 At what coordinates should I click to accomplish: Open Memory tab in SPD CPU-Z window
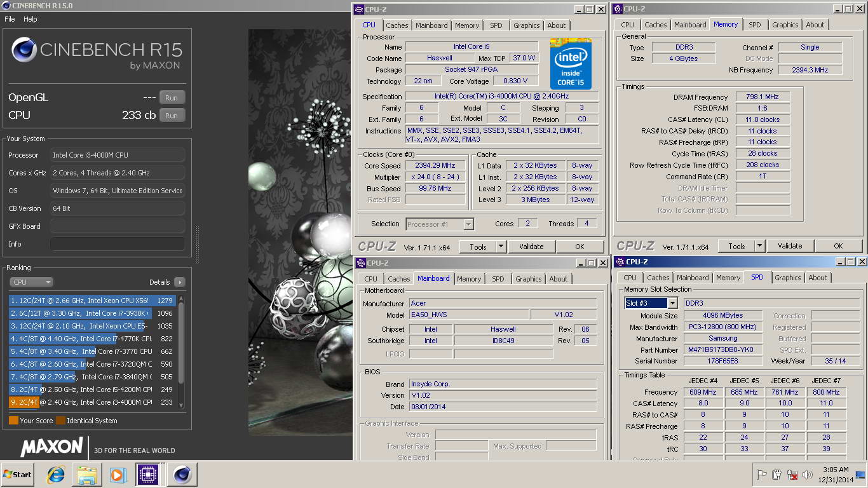[728, 278]
